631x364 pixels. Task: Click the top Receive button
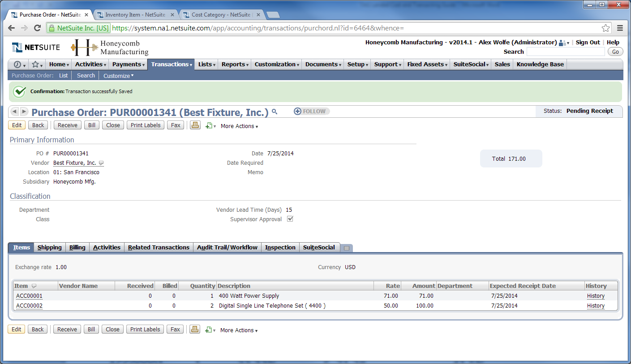click(x=68, y=125)
